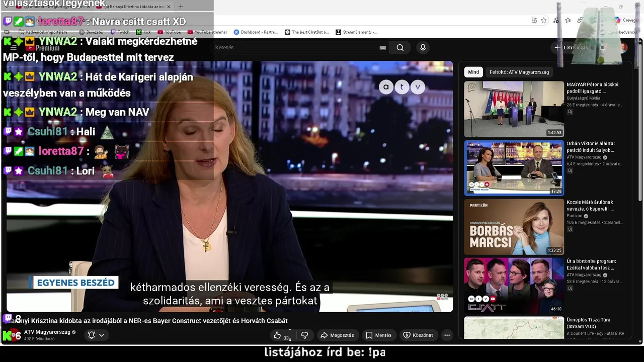The height and width of the screenshot is (362, 644).
Task: Click the YouTube Premium logo
Action: 42,48
